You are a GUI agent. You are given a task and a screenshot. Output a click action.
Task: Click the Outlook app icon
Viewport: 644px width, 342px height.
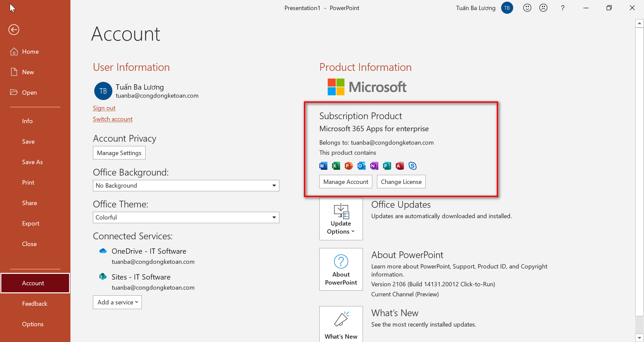click(362, 166)
